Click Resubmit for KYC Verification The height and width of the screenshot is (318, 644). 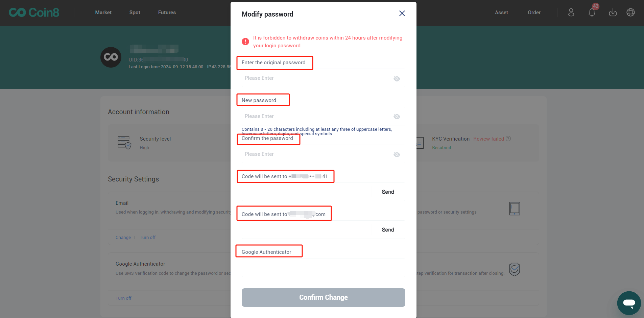(x=442, y=148)
